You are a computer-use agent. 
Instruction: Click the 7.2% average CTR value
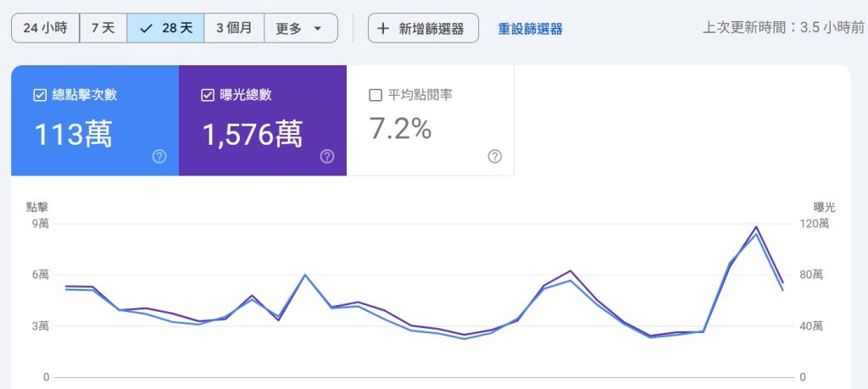400,129
